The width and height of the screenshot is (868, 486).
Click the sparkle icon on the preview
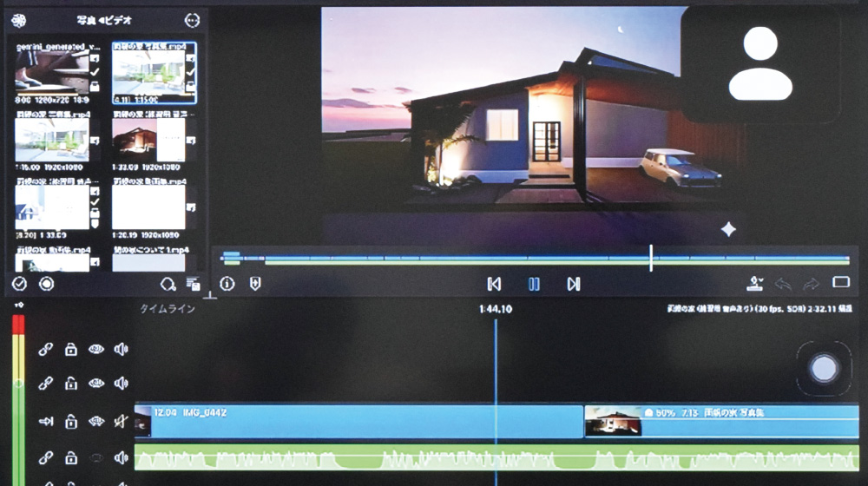tap(729, 229)
